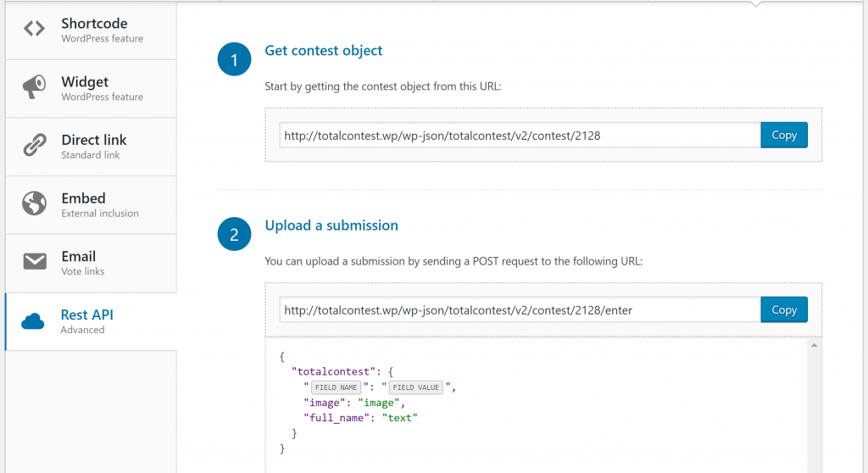
Task: Click the FIELD NAME placeholder tag
Action: [x=336, y=387]
